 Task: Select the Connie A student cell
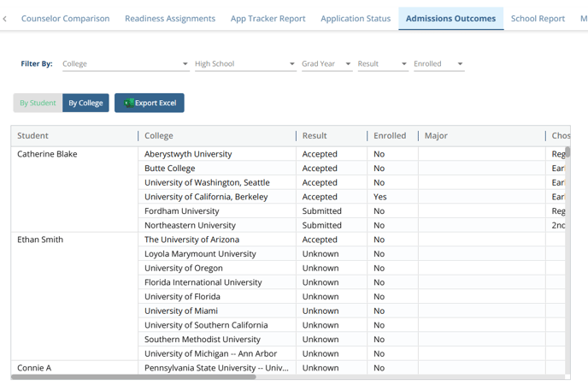[74, 368]
